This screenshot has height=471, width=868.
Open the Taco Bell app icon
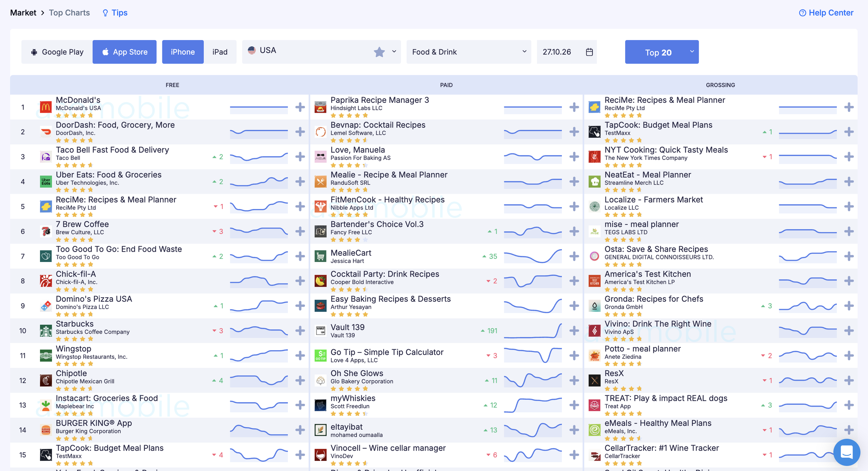pyautogui.click(x=46, y=157)
